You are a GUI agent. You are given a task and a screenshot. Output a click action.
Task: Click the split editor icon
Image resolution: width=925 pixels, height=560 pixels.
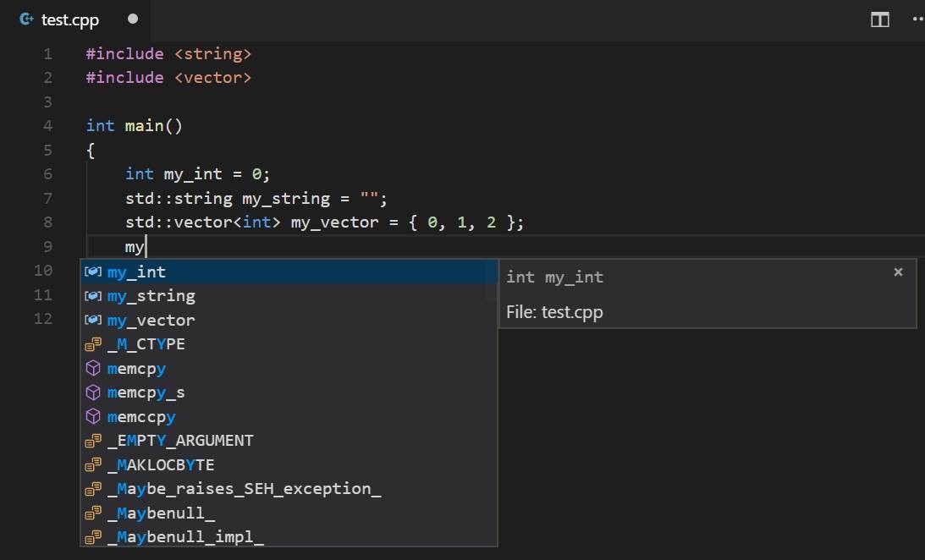(x=879, y=19)
